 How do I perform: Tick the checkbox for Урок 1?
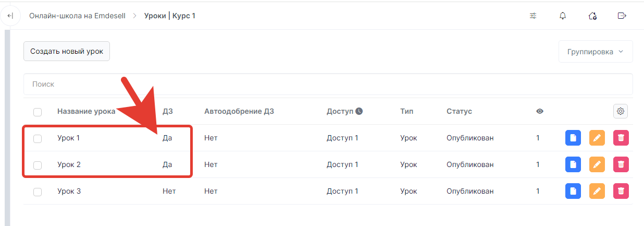pyautogui.click(x=38, y=138)
